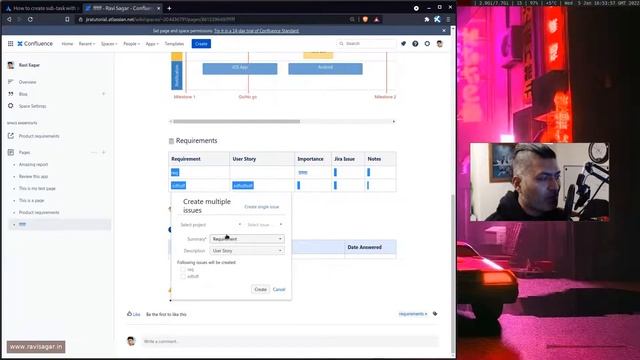The width and height of the screenshot is (640, 360).
Task: Open the Atlassian app switcher grid
Action: pyautogui.click(x=10, y=44)
